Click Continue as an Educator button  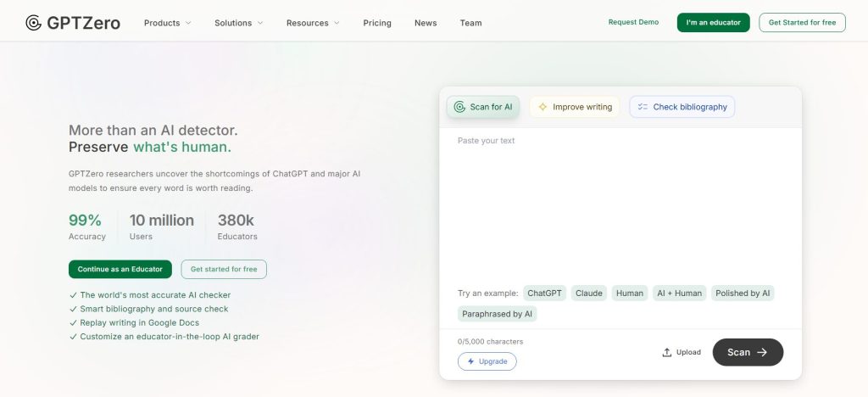(x=120, y=269)
